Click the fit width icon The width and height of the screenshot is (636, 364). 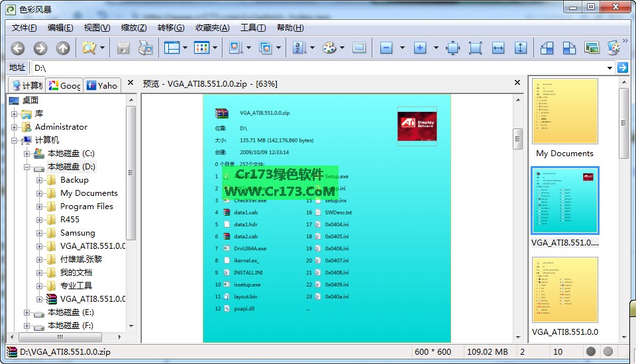coord(498,48)
